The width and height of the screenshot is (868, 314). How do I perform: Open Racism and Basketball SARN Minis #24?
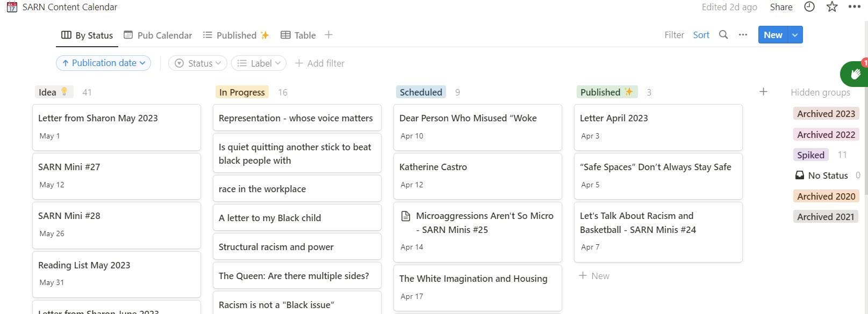coord(658,232)
